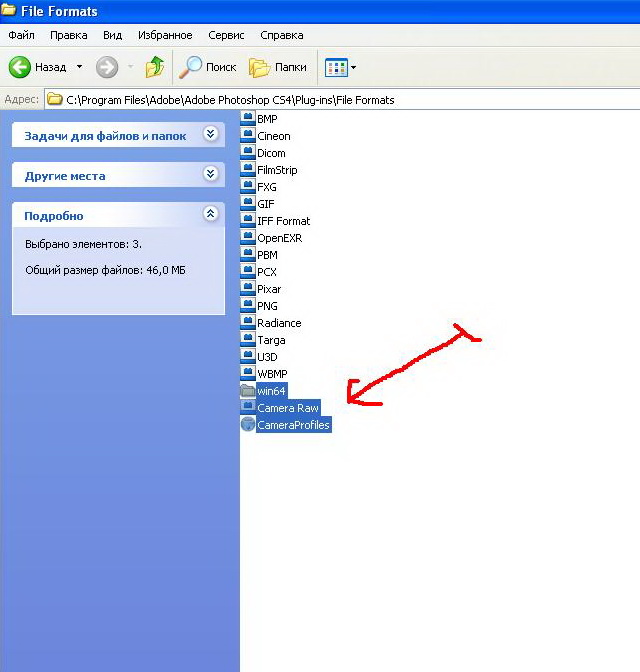The height and width of the screenshot is (672, 640).
Task: Select the PCX plug-in file icon
Action: click(248, 271)
